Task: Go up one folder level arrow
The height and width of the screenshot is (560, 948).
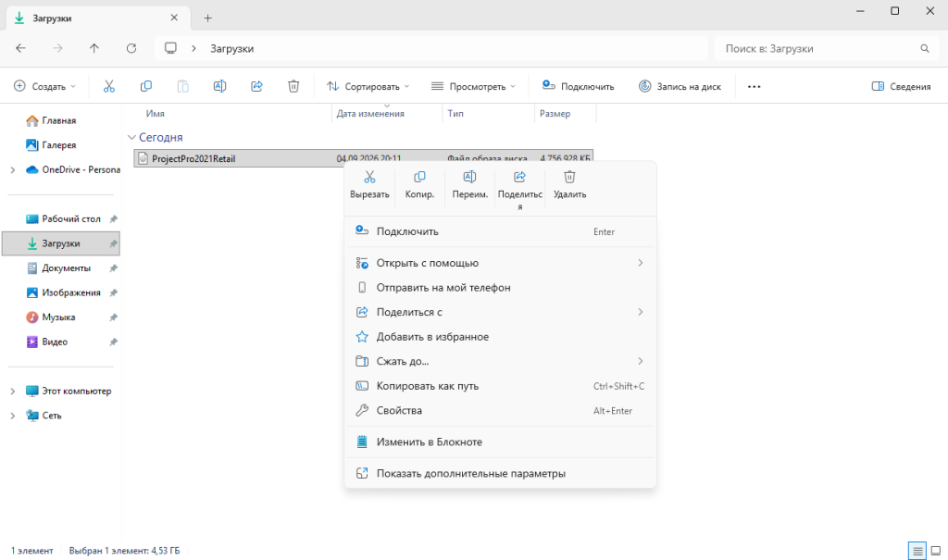Action: pyautogui.click(x=94, y=48)
